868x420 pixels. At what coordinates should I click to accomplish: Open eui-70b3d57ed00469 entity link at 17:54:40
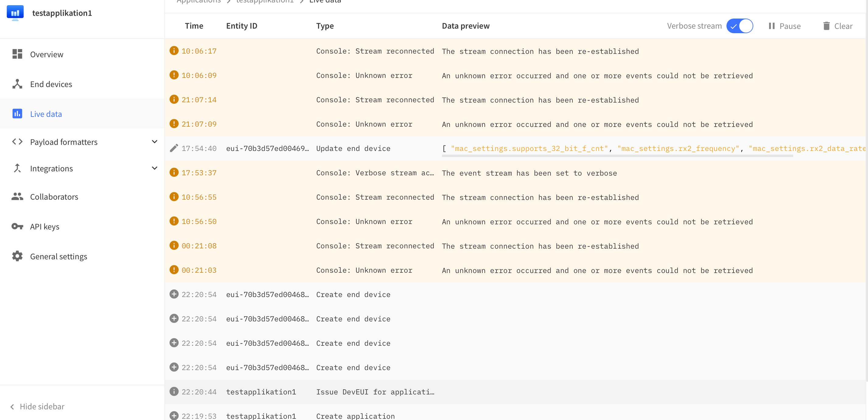click(267, 148)
